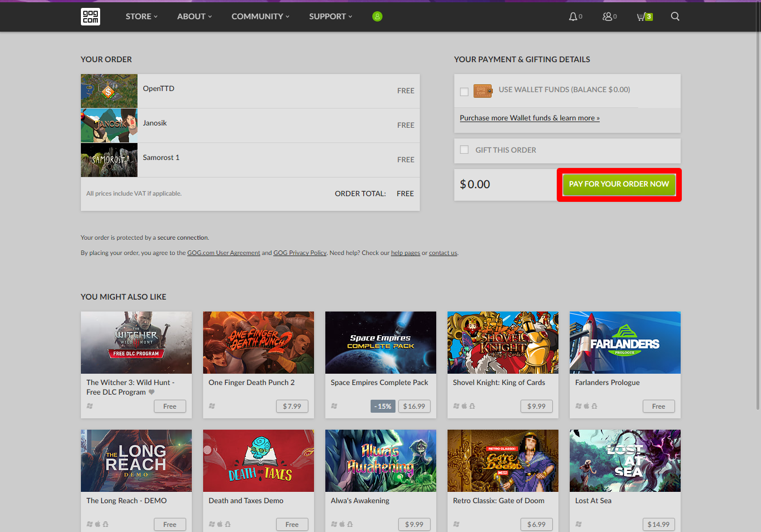Click $6.99 price on Retro Classix Gate of Doom
The image size is (761, 532).
(536, 524)
